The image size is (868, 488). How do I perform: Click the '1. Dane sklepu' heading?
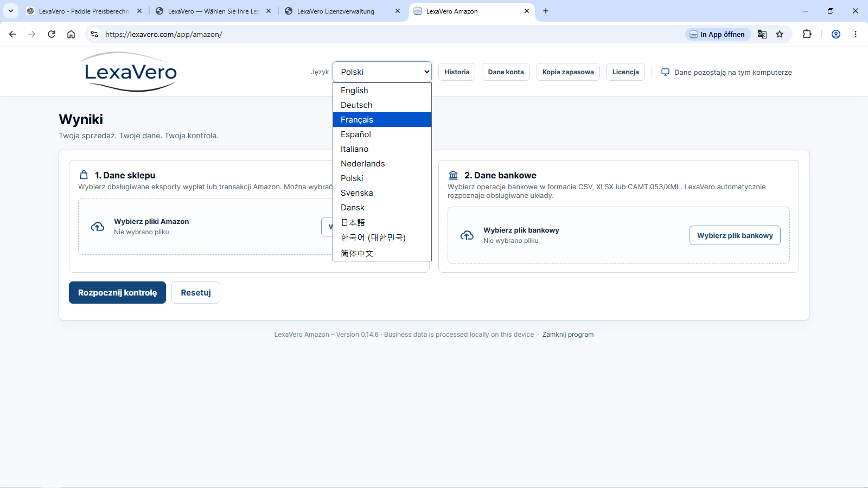(x=125, y=175)
